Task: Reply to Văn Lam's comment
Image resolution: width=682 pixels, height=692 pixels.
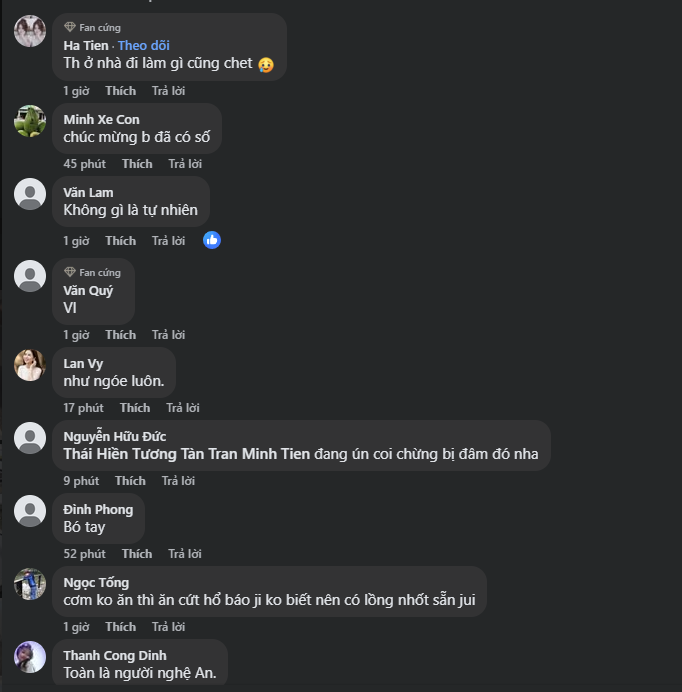Action: pos(168,241)
